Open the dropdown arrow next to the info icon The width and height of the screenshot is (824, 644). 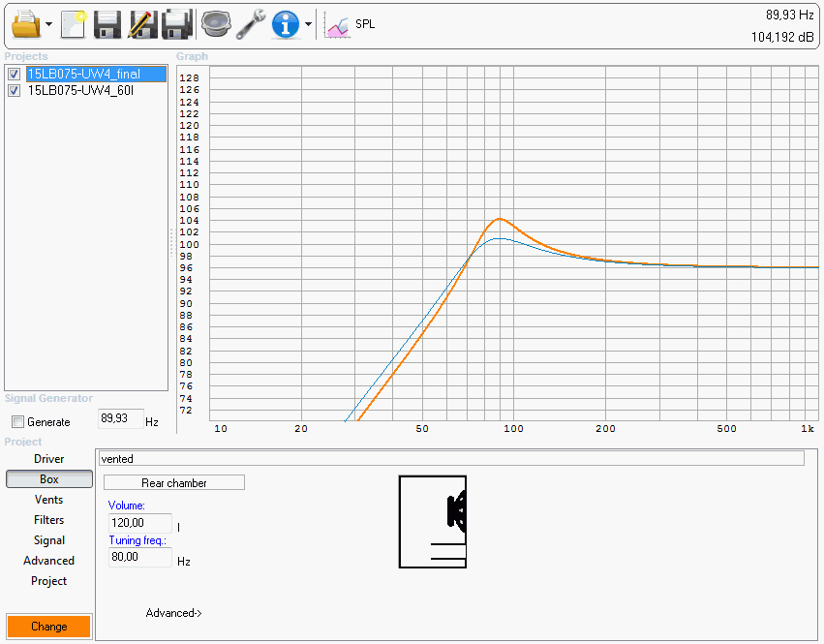click(x=308, y=24)
